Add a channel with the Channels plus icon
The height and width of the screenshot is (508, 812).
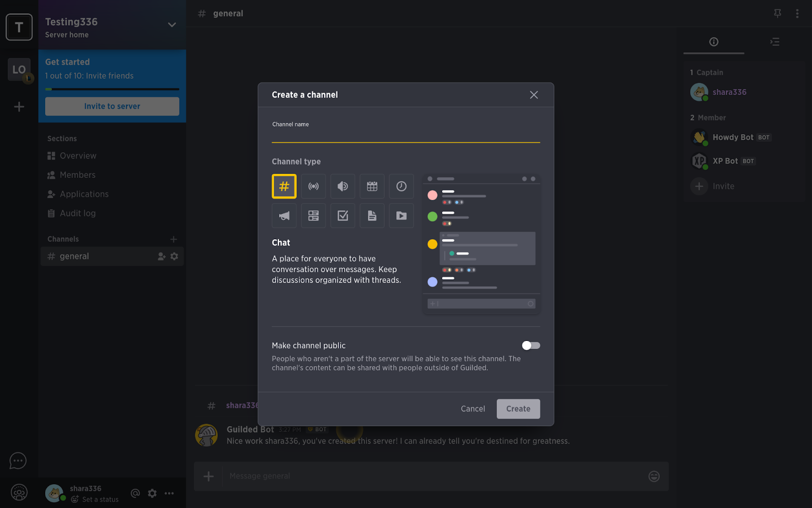click(174, 239)
